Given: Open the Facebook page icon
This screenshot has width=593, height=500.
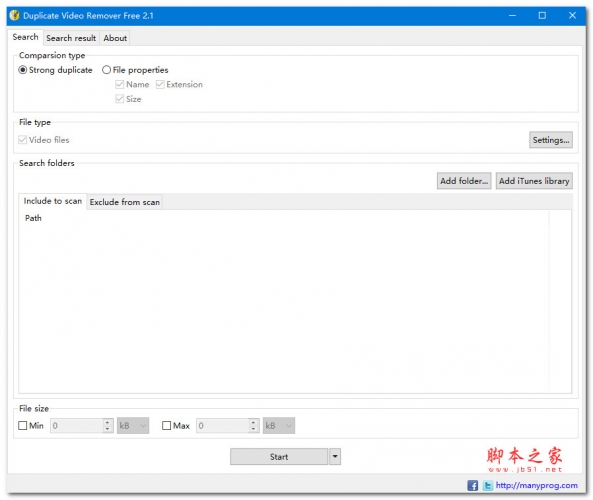Looking at the screenshot, I should 472,485.
